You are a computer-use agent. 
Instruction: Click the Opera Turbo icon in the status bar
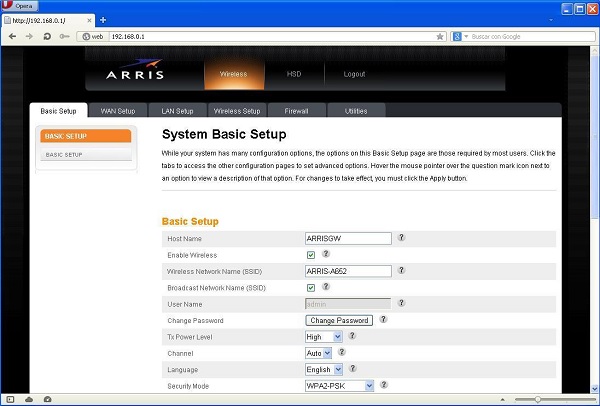pos(47,399)
